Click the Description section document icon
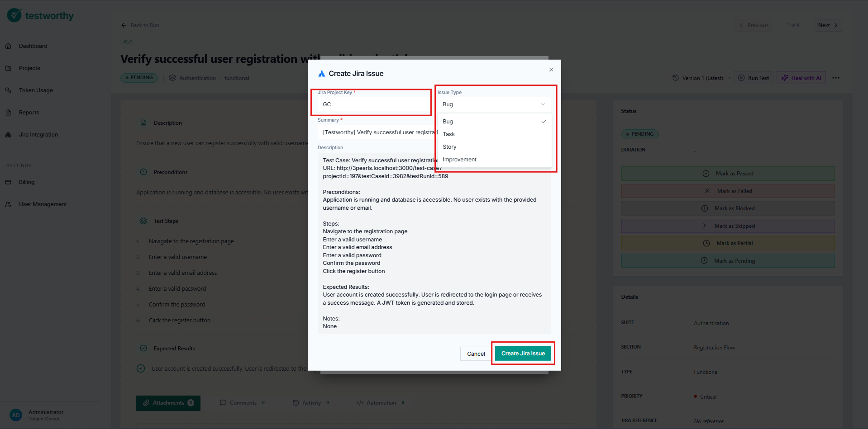868x429 pixels. 143,123
